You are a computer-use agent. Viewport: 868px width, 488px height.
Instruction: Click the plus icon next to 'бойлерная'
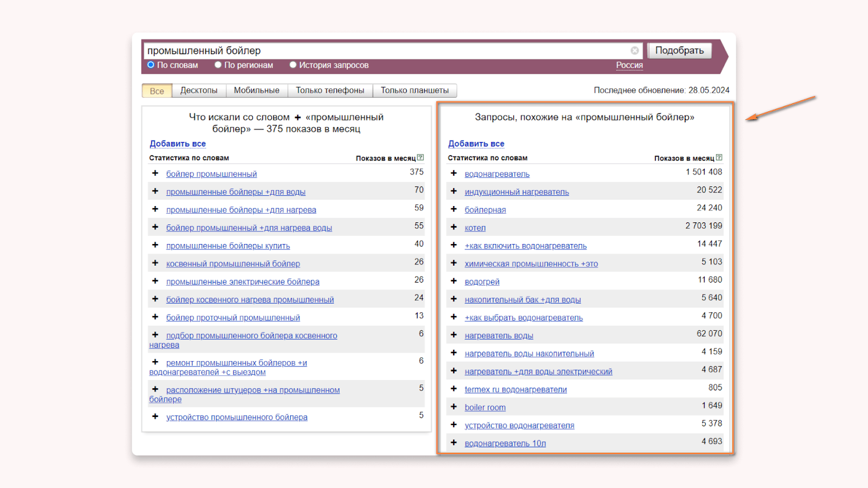coord(454,209)
